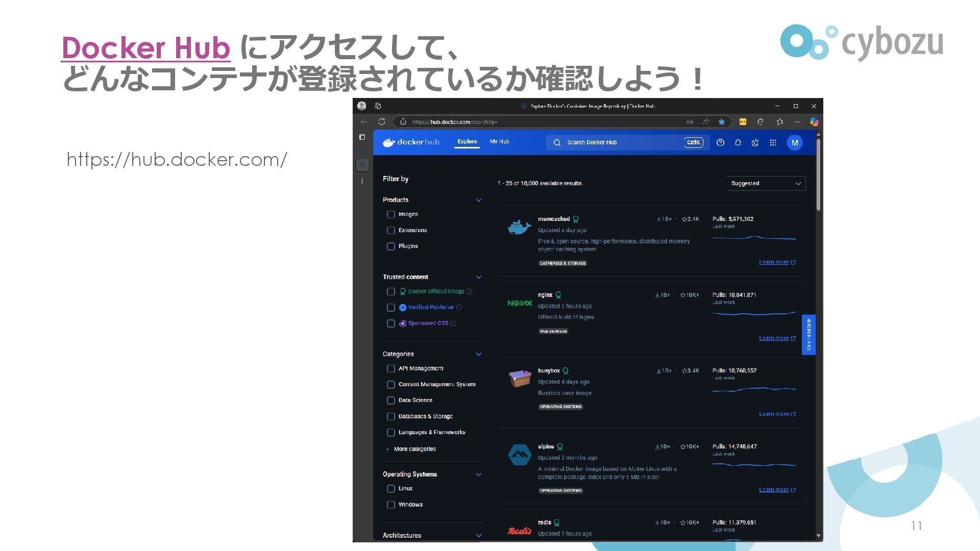This screenshot has height=551, width=980.
Task: Enable Docker Official Image filter
Action: coord(391,292)
